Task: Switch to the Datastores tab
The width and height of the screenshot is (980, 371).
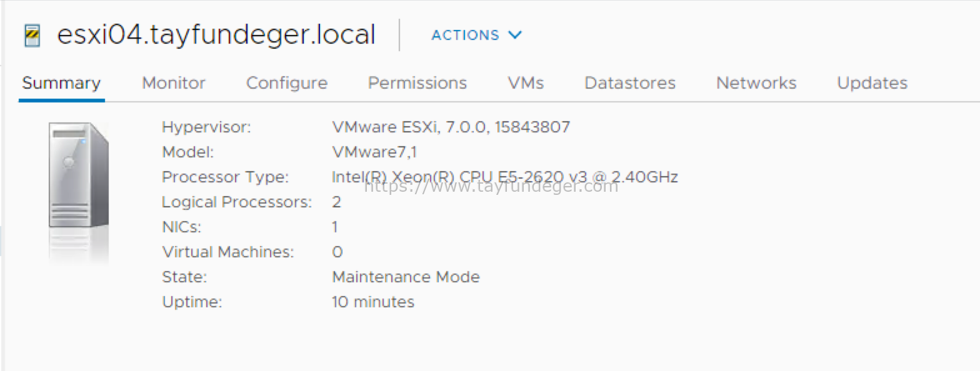Action: coord(630,83)
